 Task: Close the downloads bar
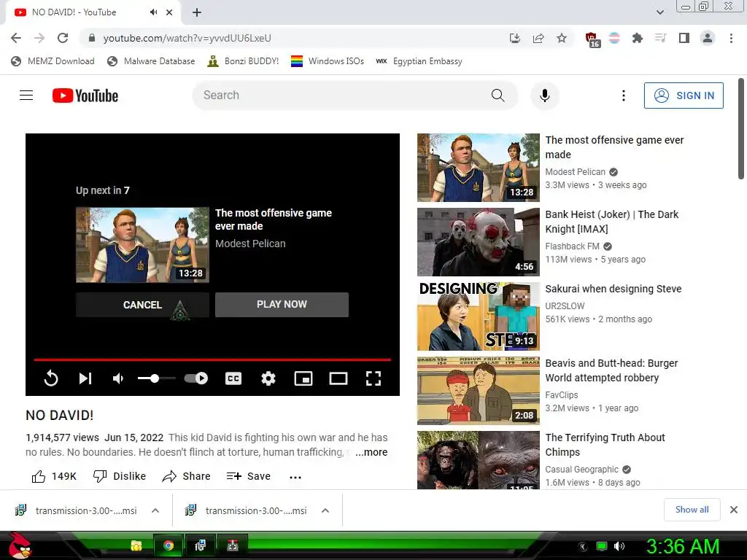(x=734, y=510)
